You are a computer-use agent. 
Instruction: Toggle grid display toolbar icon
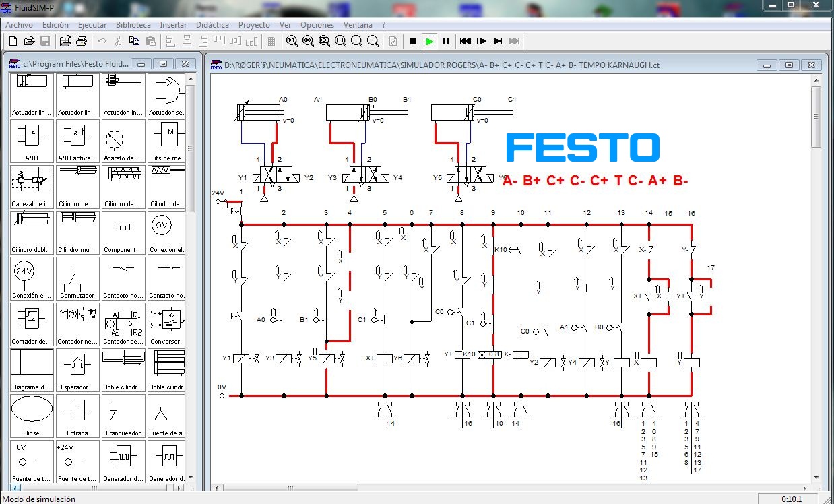pyautogui.click(x=271, y=41)
